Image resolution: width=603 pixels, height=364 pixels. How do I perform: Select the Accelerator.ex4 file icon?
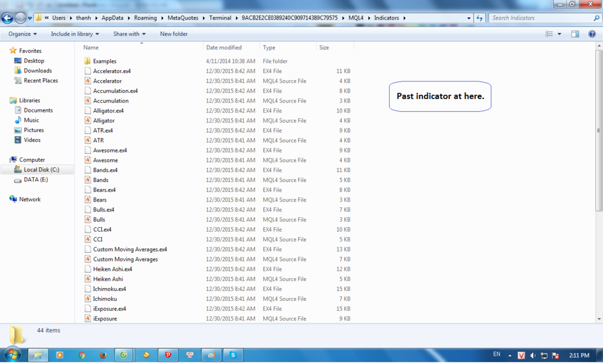pyautogui.click(x=88, y=71)
